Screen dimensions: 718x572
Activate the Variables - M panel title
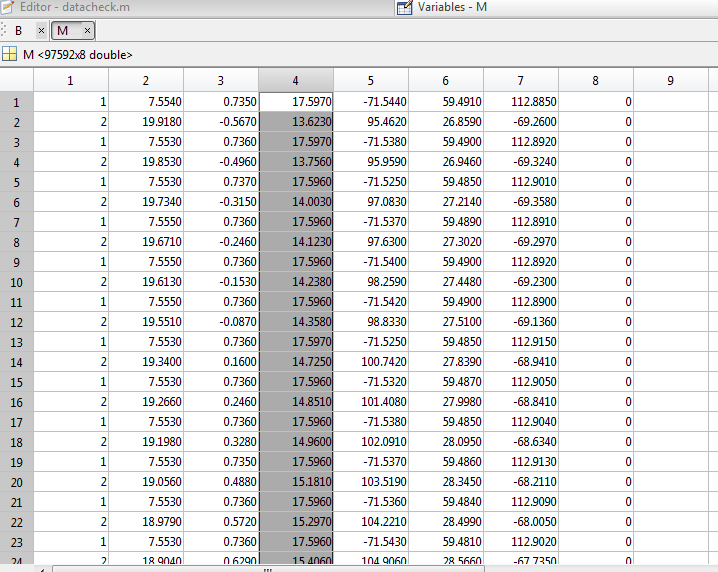pyautogui.click(x=452, y=8)
